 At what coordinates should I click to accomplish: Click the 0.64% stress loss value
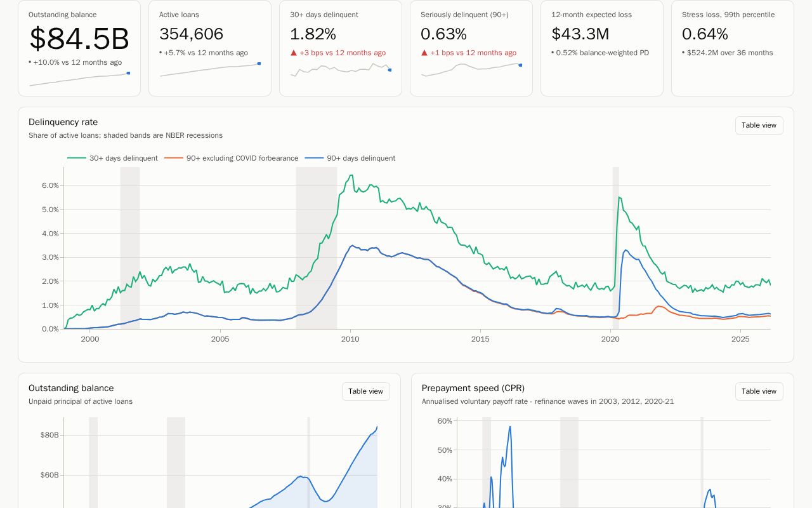click(705, 34)
